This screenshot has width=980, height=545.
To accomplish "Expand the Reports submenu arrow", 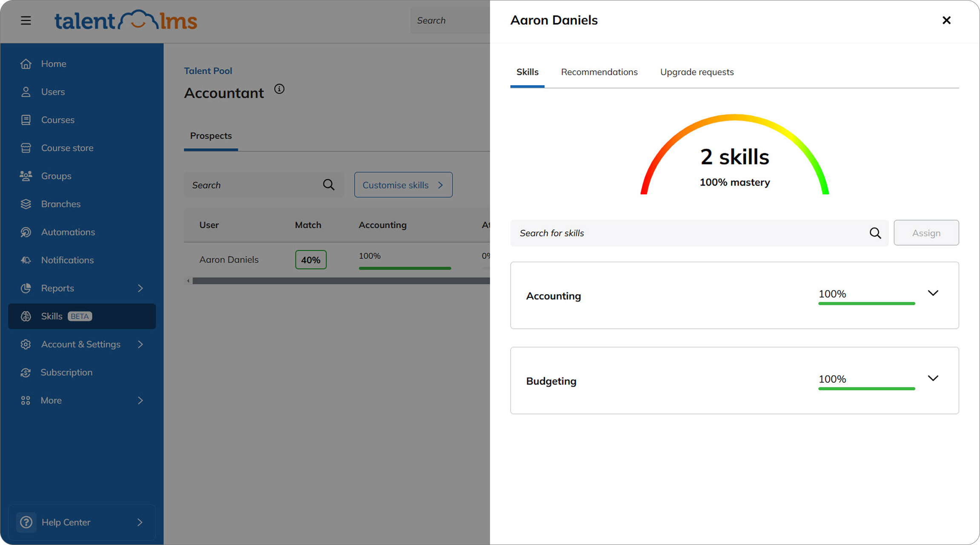I will pos(140,288).
